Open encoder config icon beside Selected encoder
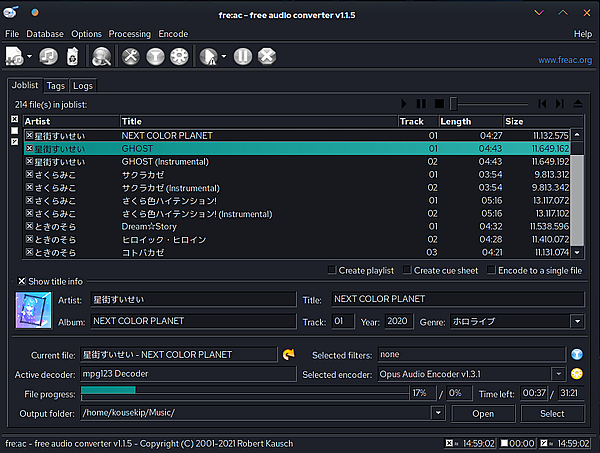Image resolution: width=600 pixels, height=453 pixels. [577, 373]
